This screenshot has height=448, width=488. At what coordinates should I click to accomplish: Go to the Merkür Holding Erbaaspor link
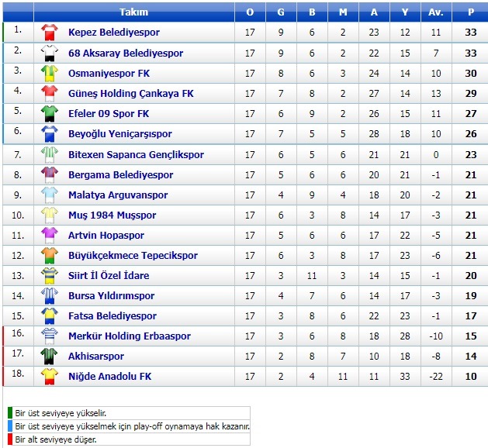click(x=130, y=336)
